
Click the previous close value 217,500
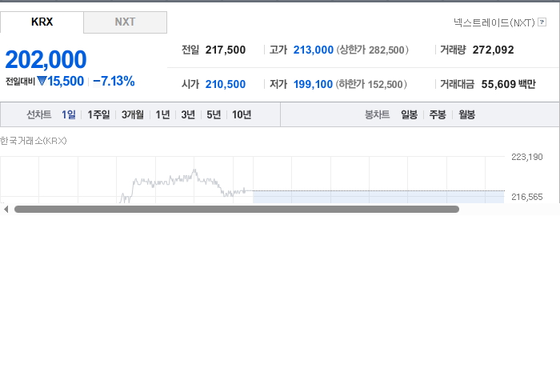click(226, 50)
